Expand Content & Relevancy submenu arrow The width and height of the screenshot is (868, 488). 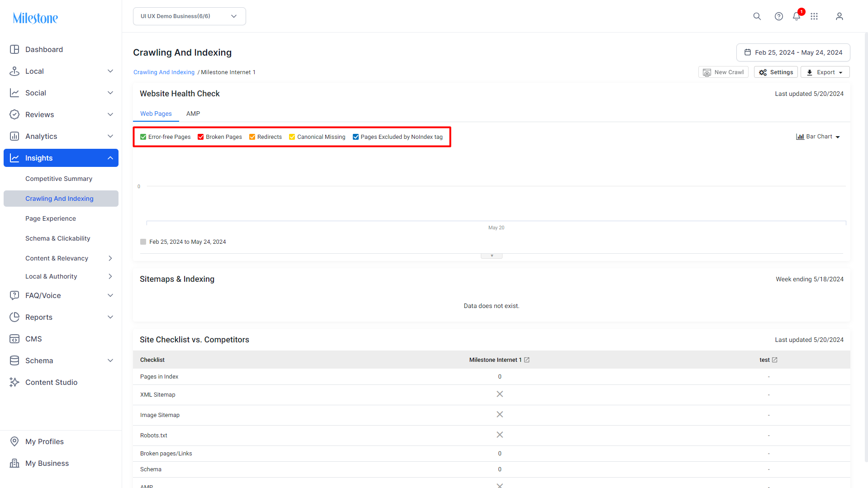click(110, 258)
